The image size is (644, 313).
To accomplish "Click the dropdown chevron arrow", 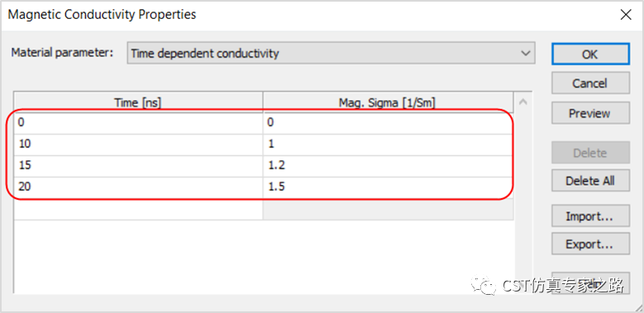I will click(524, 53).
